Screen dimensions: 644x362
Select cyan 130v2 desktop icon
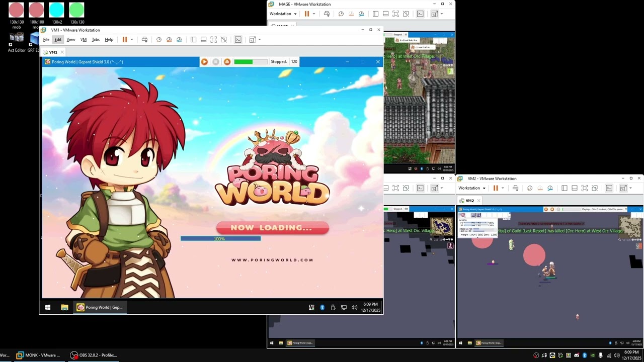click(56, 14)
